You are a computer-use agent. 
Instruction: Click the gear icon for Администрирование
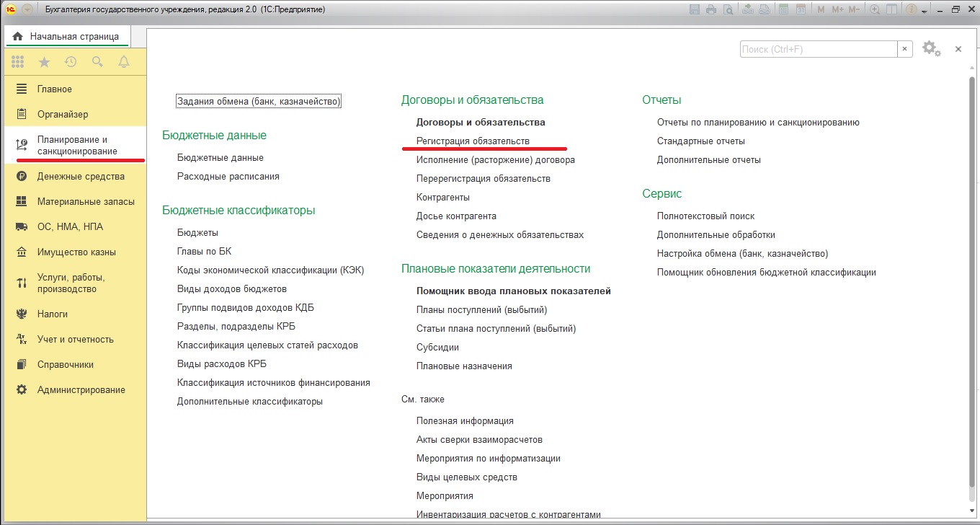(x=22, y=389)
